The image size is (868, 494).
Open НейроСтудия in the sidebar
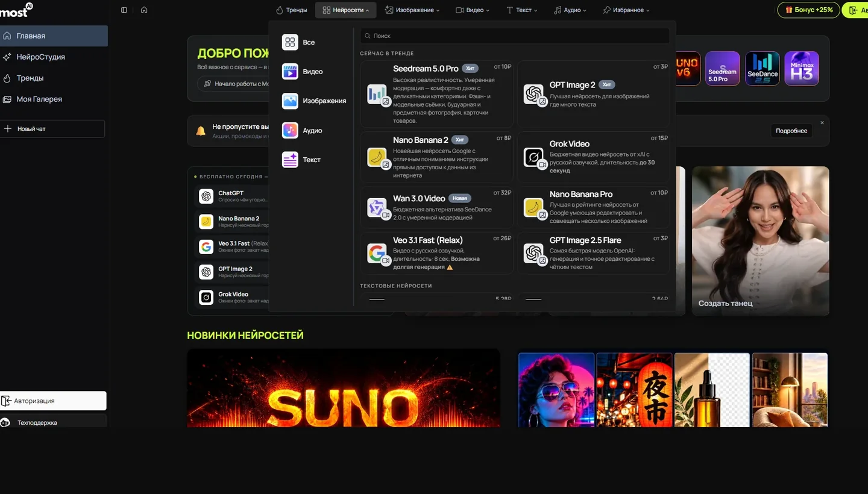tap(53, 57)
